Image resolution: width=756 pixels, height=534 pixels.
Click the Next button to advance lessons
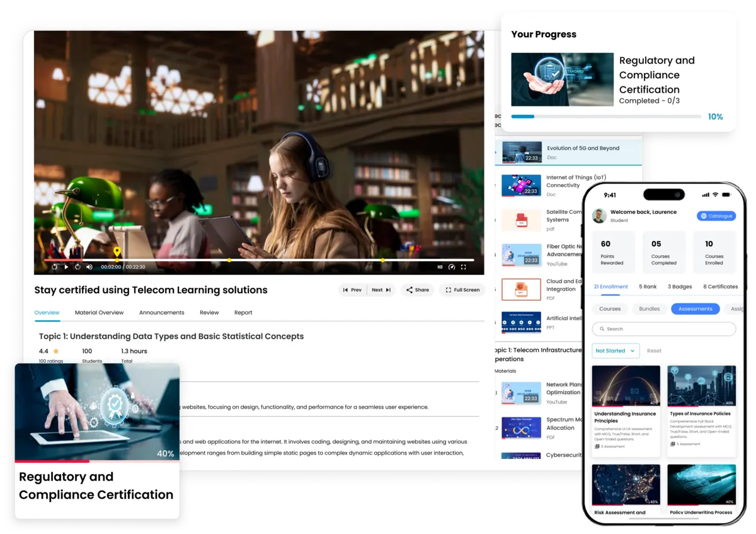click(x=381, y=289)
